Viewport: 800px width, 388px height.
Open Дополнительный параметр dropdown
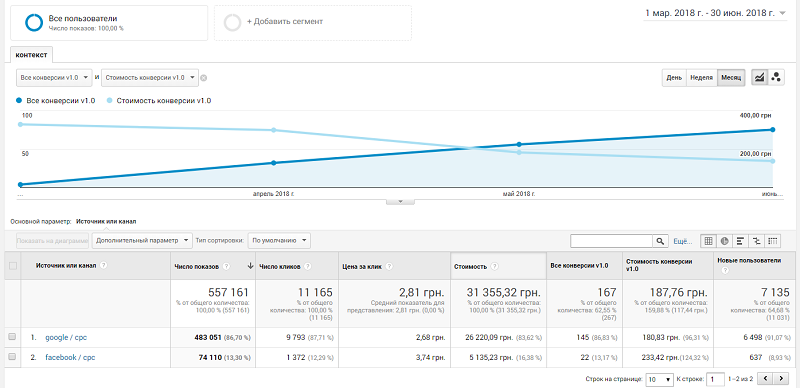[x=142, y=240]
